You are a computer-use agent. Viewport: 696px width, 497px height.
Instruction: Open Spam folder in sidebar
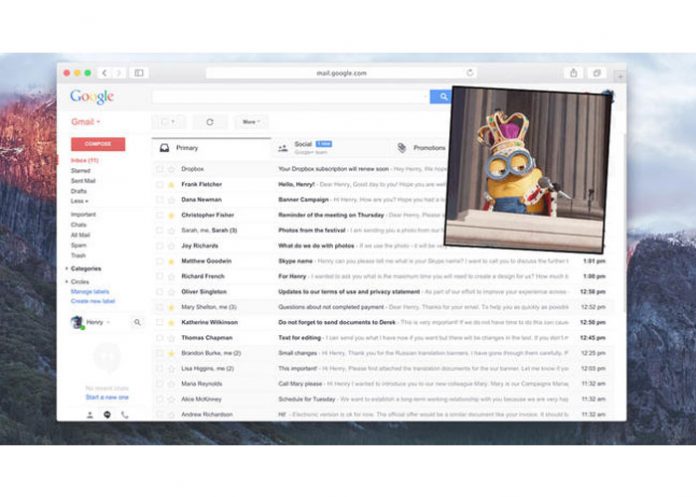tap(79, 245)
